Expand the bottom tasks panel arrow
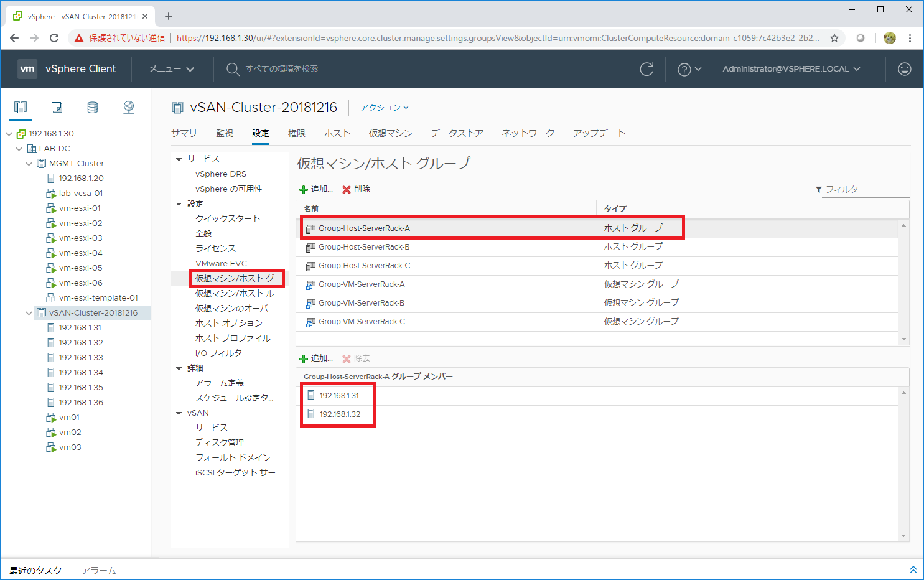This screenshot has height=580, width=924. pyautogui.click(x=913, y=570)
